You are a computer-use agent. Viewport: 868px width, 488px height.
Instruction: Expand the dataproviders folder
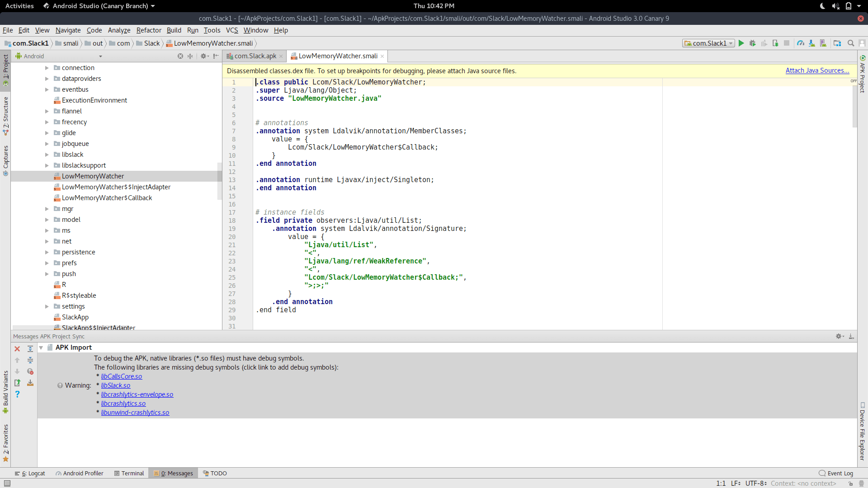point(47,79)
